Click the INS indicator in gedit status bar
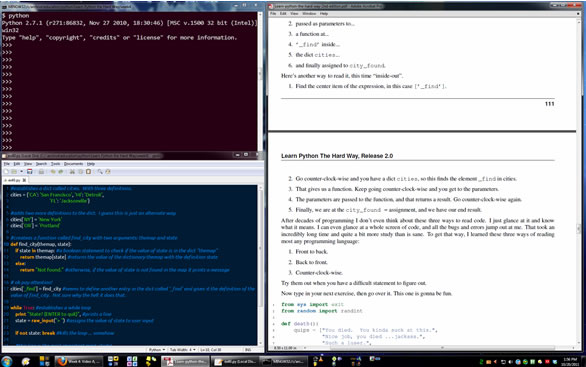 coord(248,350)
